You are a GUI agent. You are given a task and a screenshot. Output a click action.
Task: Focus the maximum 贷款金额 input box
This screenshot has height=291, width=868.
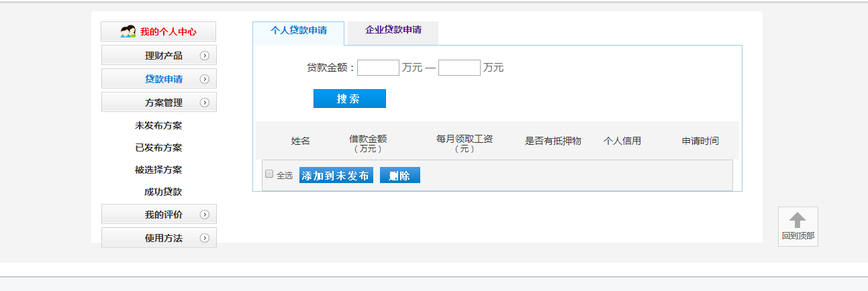tap(460, 68)
